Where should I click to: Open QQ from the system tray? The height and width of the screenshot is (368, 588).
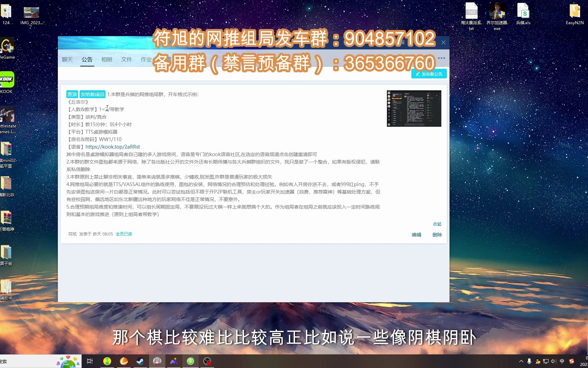[538, 361]
